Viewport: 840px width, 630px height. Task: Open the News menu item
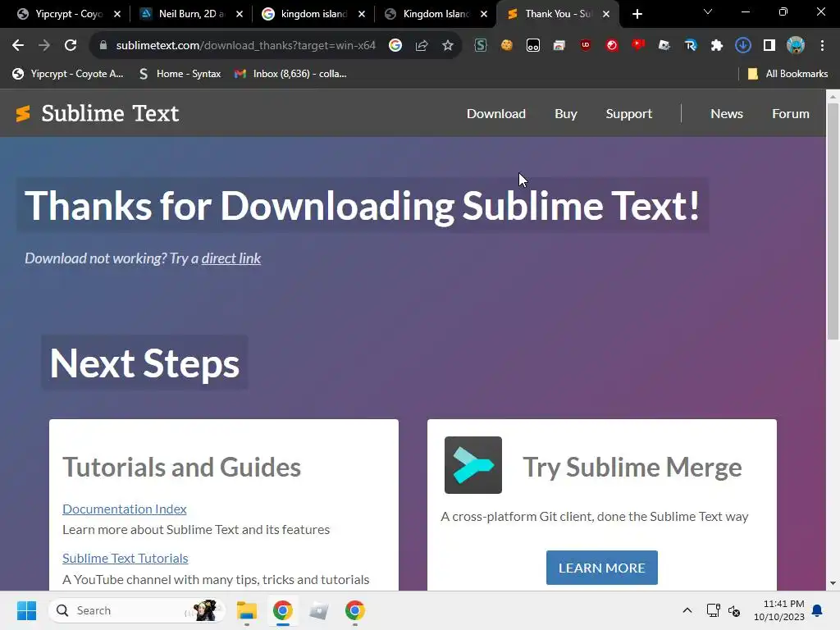click(x=727, y=113)
